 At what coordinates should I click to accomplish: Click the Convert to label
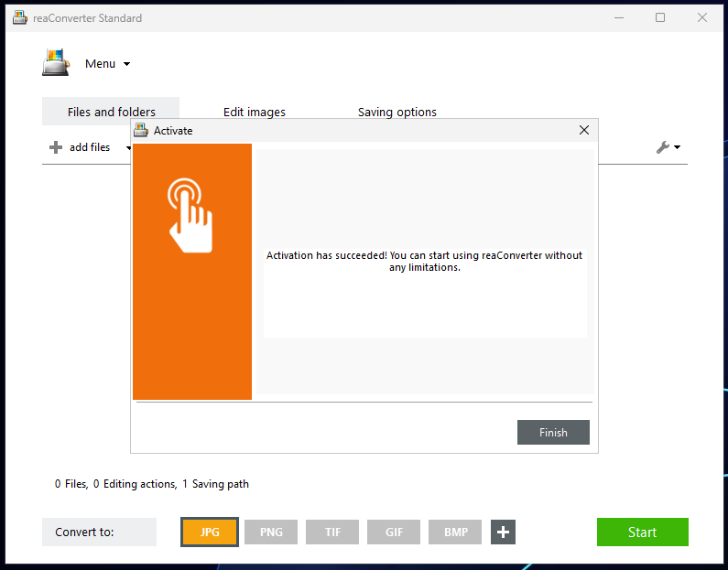pyautogui.click(x=84, y=532)
